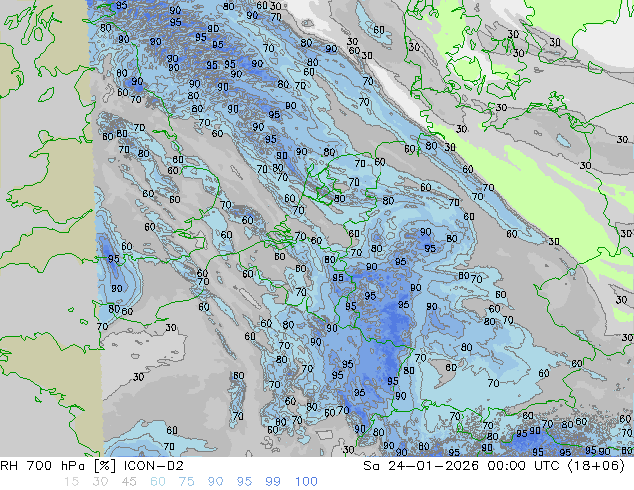The image size is (634, 490).
Task: Select legend value 15 in color scale
Action: coord(71,482)
